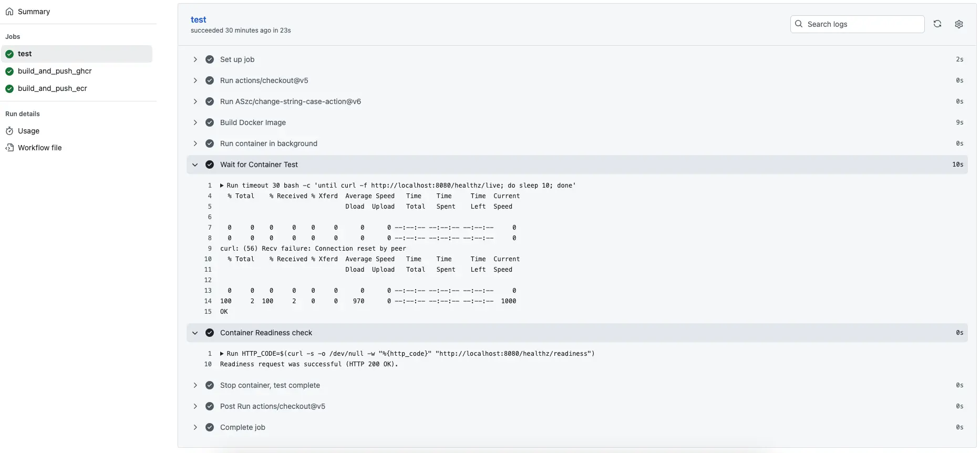Open the Workflow file link

(x=40, y=148)
